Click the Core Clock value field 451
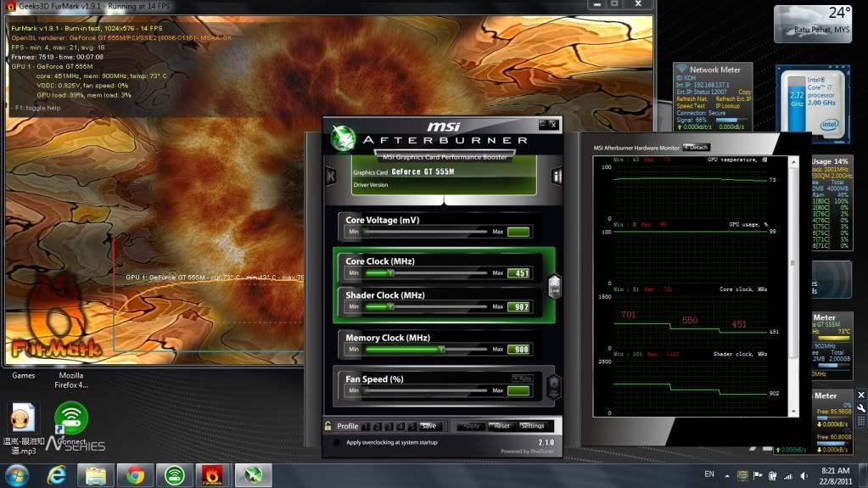The image size is (868, 488). click(518, 273)
